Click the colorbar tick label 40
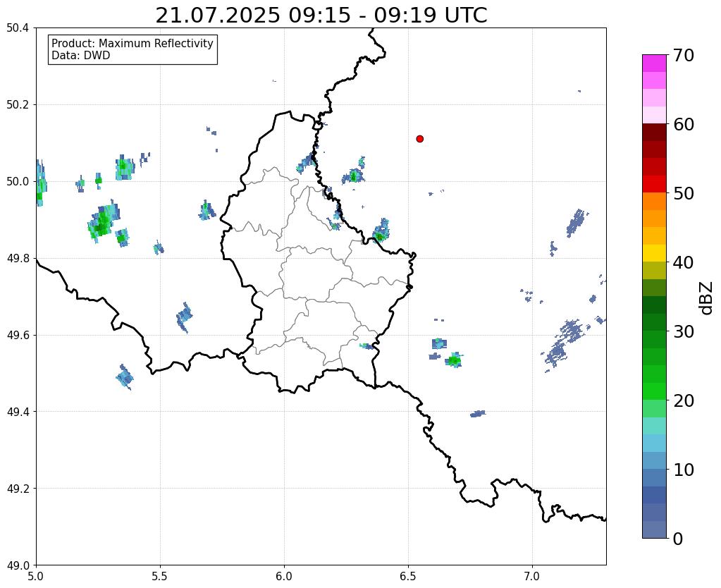This screenshot has width=721, height=588. [684, 262]
